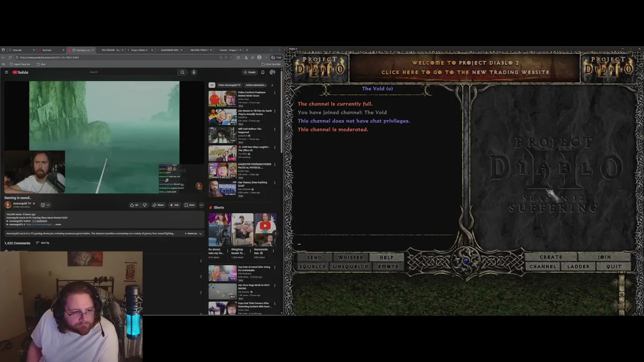Expand description with '...more'
Viewport: 644px width, 362px height.
click(x=58, y=224)
